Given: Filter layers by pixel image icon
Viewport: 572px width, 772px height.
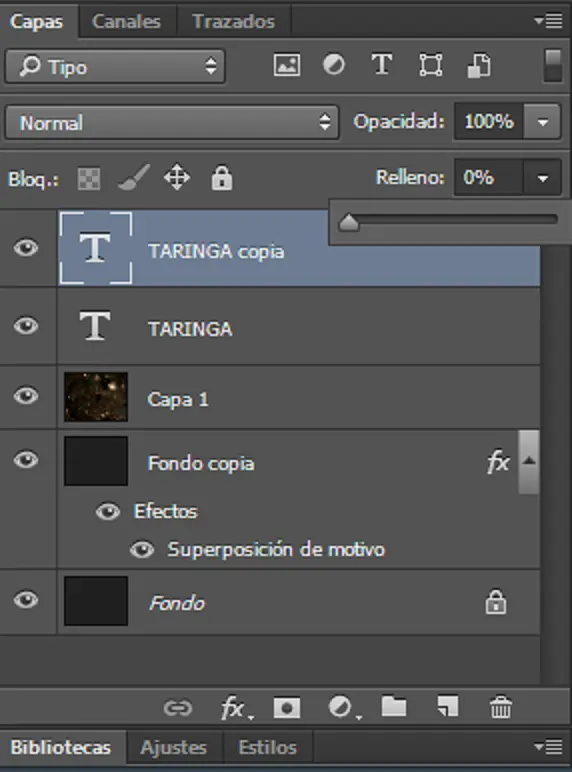Looking at the screenshot, I should (286, 65).
